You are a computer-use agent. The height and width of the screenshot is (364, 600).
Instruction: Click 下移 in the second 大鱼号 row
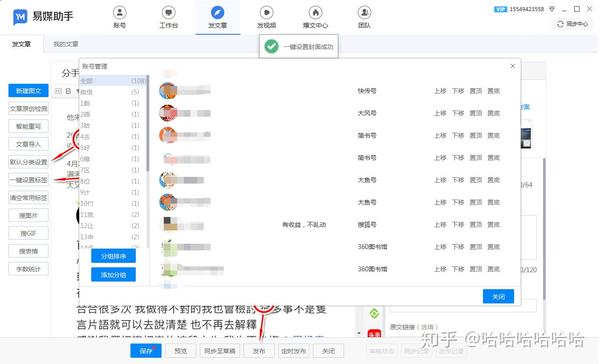[x=458, y=202]
